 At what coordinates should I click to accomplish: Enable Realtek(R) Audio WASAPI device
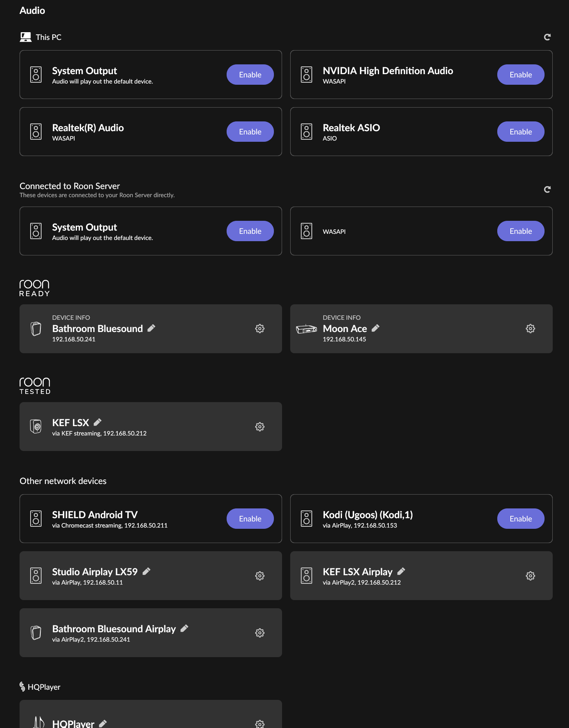pos(250,132)
